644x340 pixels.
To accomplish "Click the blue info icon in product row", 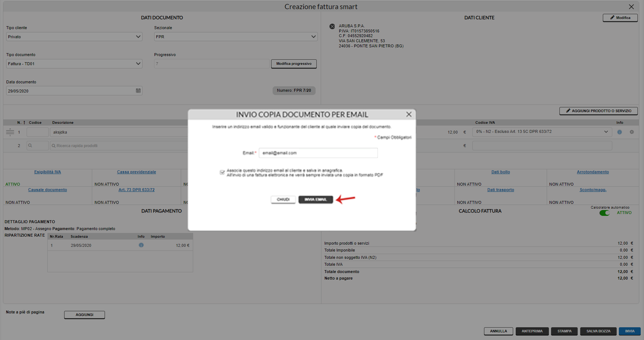I will 619,132.
